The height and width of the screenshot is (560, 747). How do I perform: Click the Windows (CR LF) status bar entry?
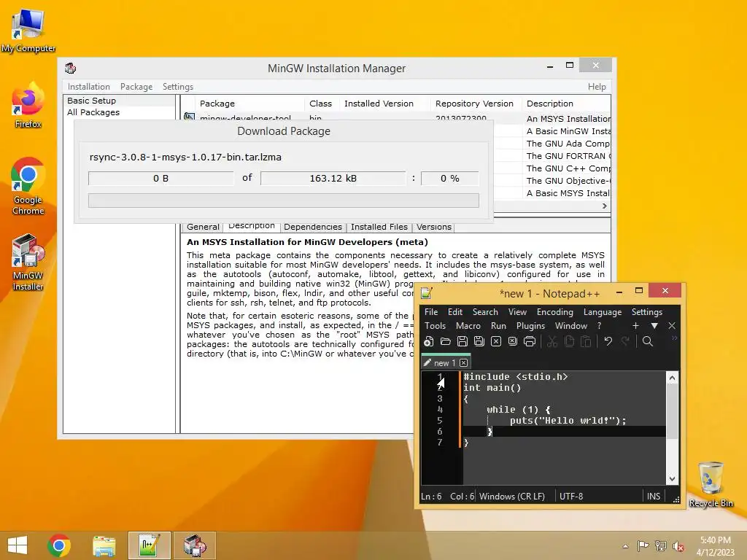[512, 496]
